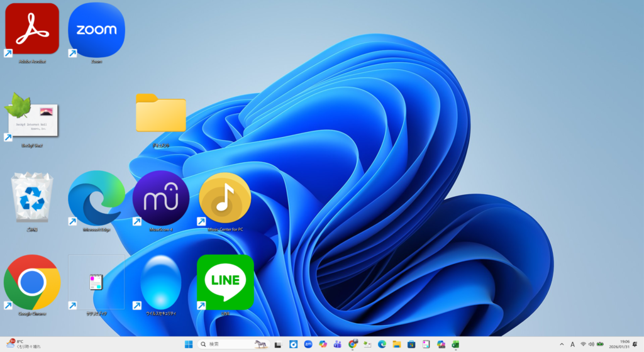
Task: Expand the hidden system tray icons
Action: pyautogui.click(x=562, y=344)
